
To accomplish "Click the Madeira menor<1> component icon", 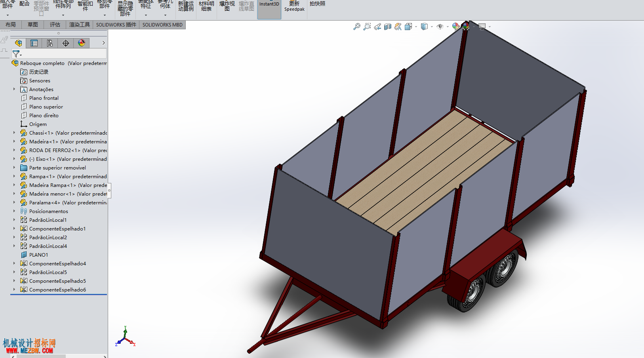I will 24,194.
